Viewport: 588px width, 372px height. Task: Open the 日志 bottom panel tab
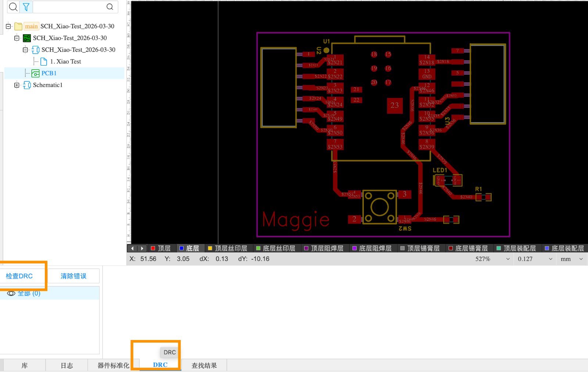(x=67, y=365)
